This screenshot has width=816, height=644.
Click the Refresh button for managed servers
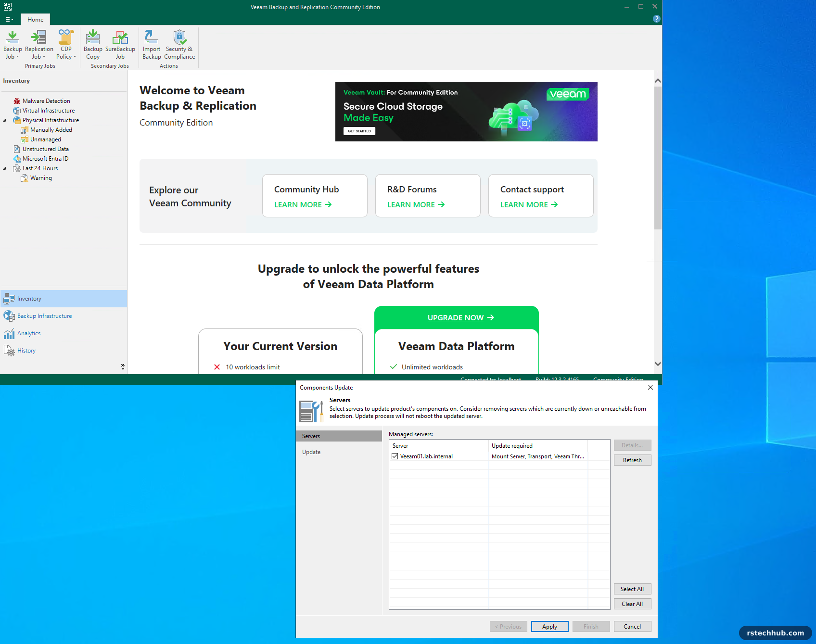(632, 460)
